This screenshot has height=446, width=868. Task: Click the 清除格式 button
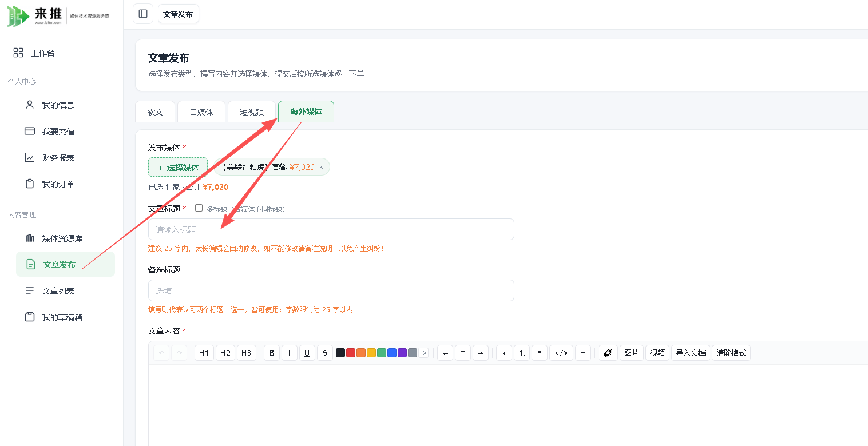point(731,353)
